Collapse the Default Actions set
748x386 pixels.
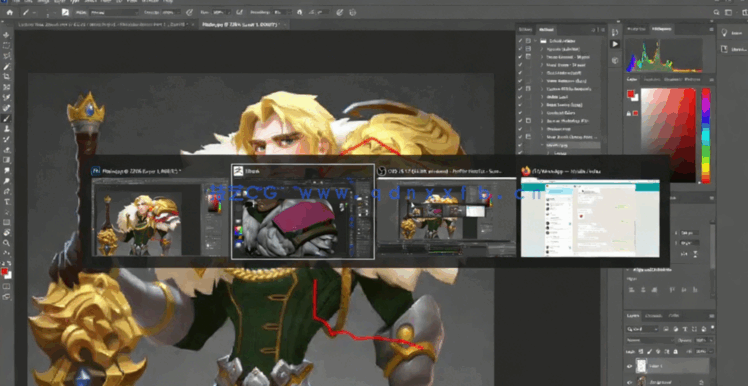[x=535, y=41]
